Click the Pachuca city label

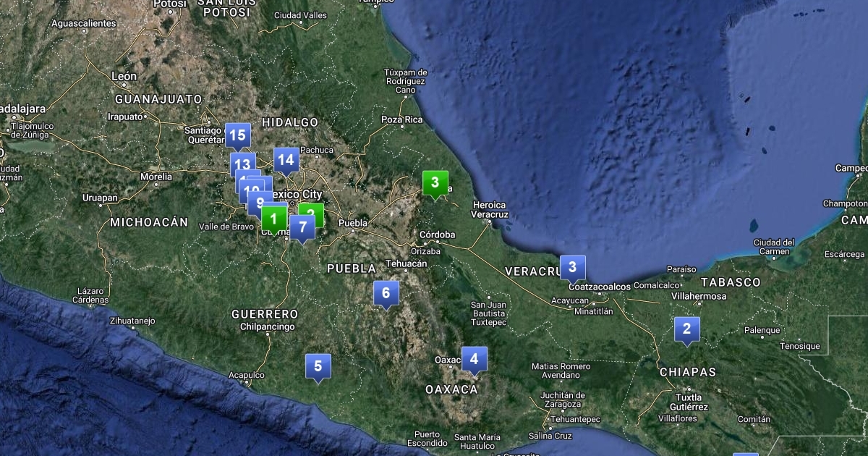[x=317, y=151]
